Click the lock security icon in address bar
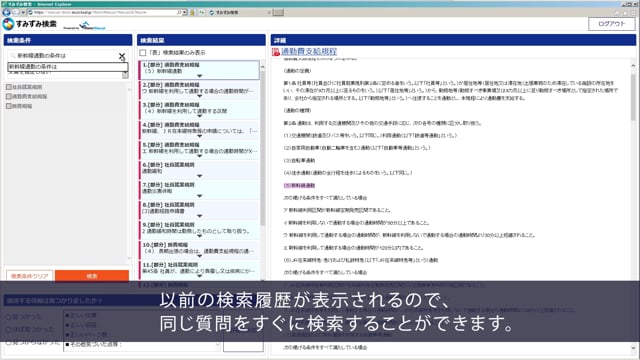The height and width of the screenshot is (360, 640). tap(192, 13)
